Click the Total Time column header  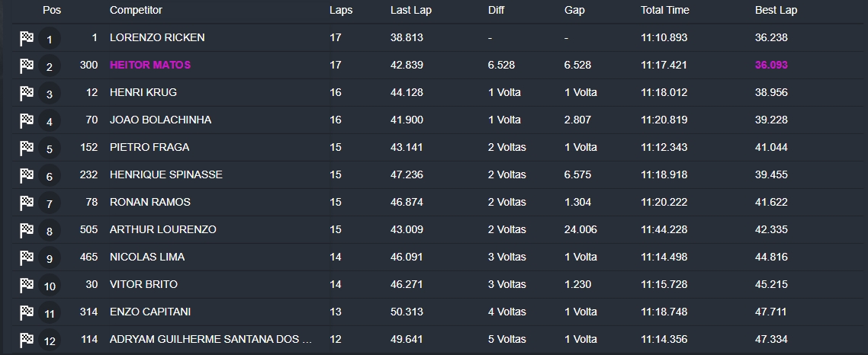pos(665,10)
